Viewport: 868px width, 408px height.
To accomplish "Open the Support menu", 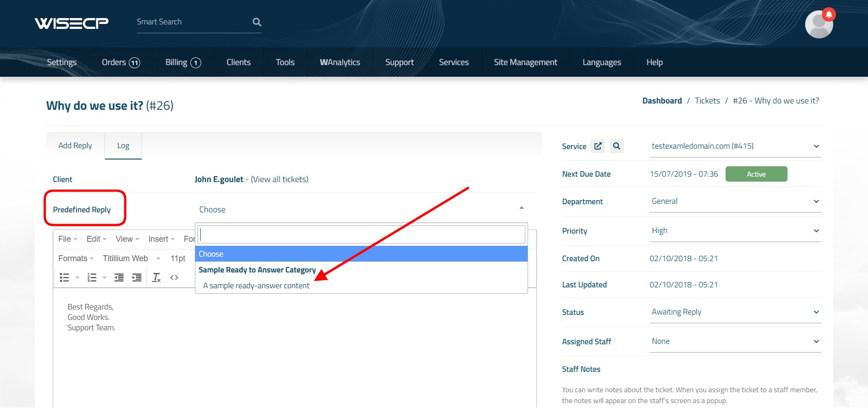I will [x=400, y=62].
